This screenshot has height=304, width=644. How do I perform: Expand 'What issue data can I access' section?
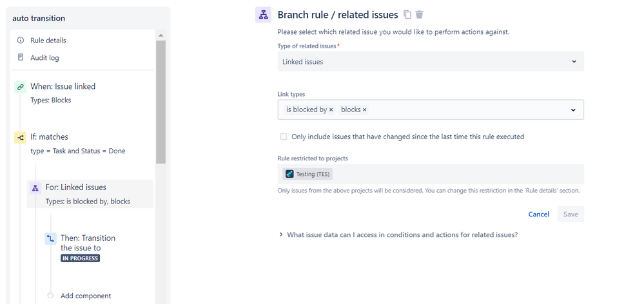[398, 234]
